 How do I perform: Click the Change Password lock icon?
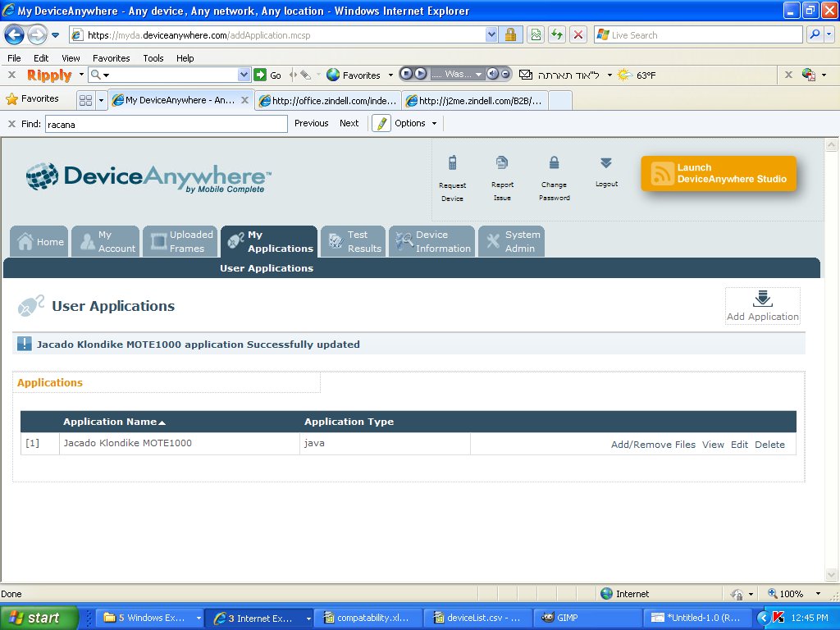coord(554,162)
